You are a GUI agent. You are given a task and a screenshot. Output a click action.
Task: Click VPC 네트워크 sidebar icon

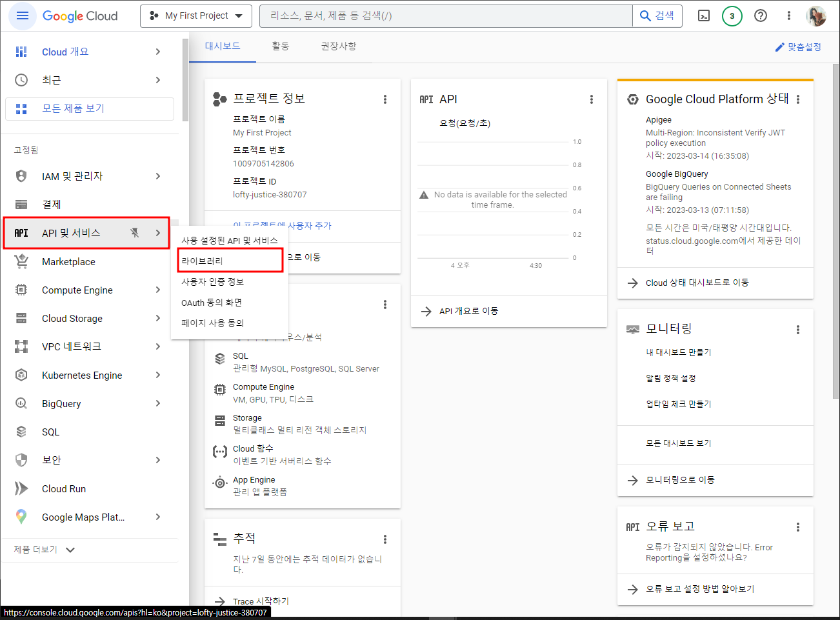[21, 346]
